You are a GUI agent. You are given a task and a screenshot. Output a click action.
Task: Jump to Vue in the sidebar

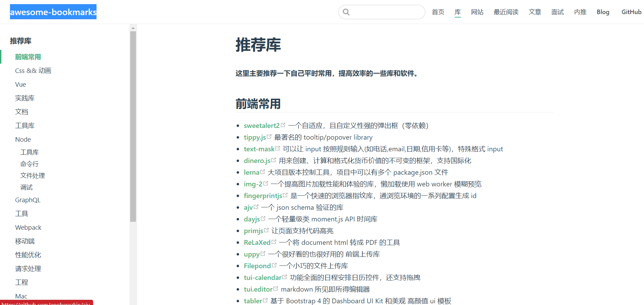[x=21, y=84]
